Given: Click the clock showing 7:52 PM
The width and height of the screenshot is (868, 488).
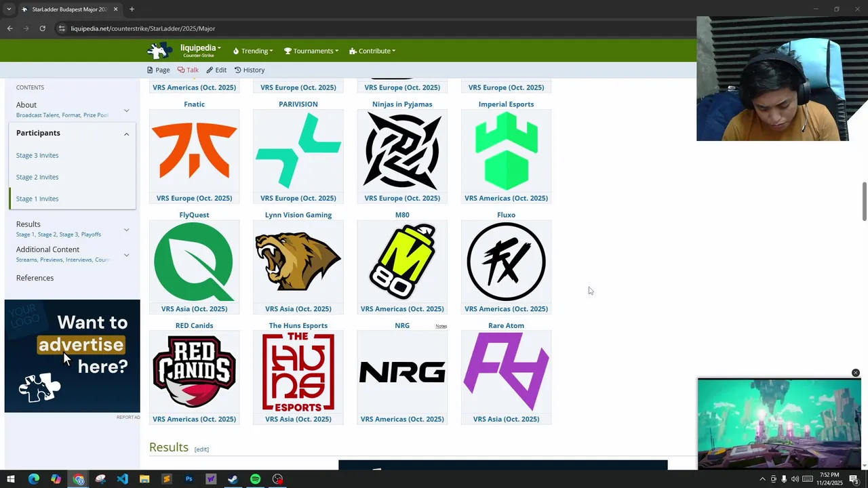Looking at the screenshot, I should tap(829, 475).
